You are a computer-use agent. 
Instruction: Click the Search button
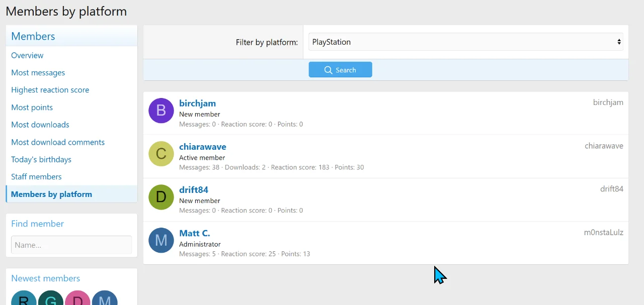click(341, 70)
